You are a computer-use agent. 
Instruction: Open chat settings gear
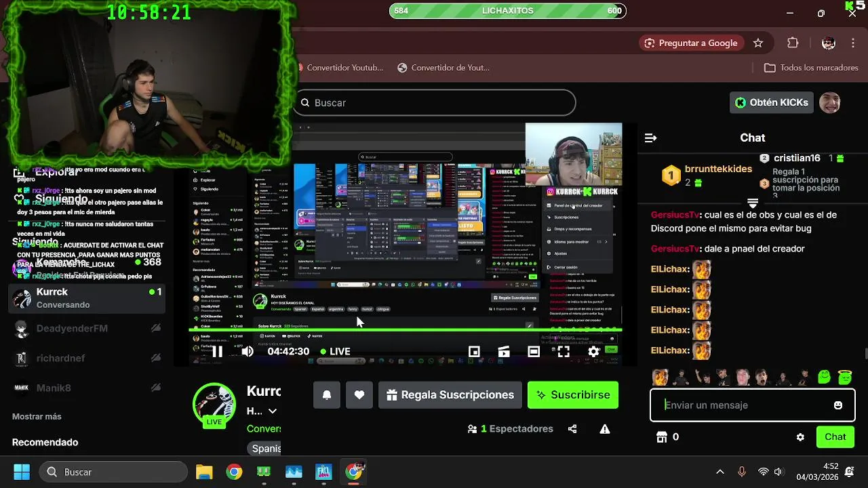800,437
